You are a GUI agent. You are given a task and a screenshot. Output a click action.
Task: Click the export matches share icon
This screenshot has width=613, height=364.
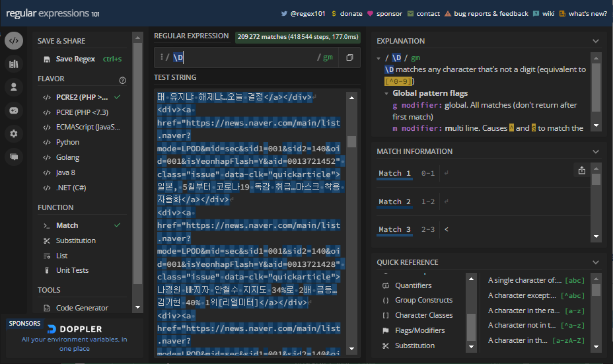coord(582,170)
